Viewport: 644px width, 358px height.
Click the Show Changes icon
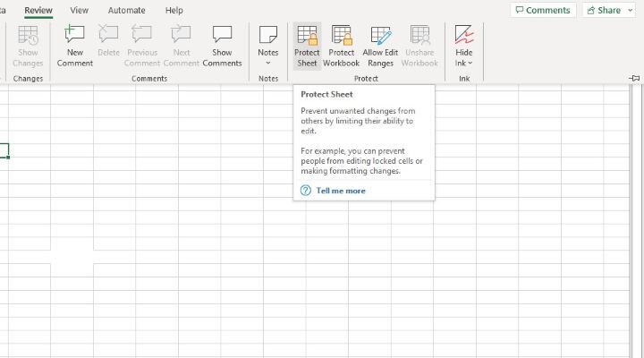coord(28,36)
